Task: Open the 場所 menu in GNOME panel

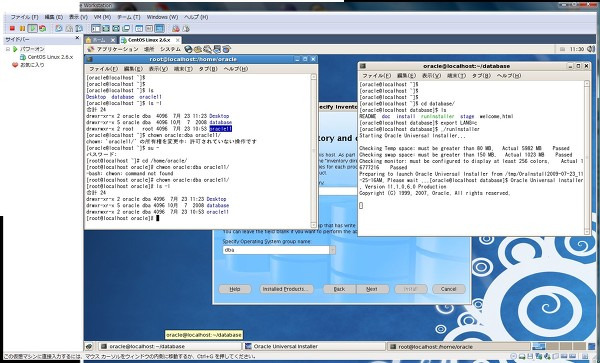Action: [x=149, y=49]
